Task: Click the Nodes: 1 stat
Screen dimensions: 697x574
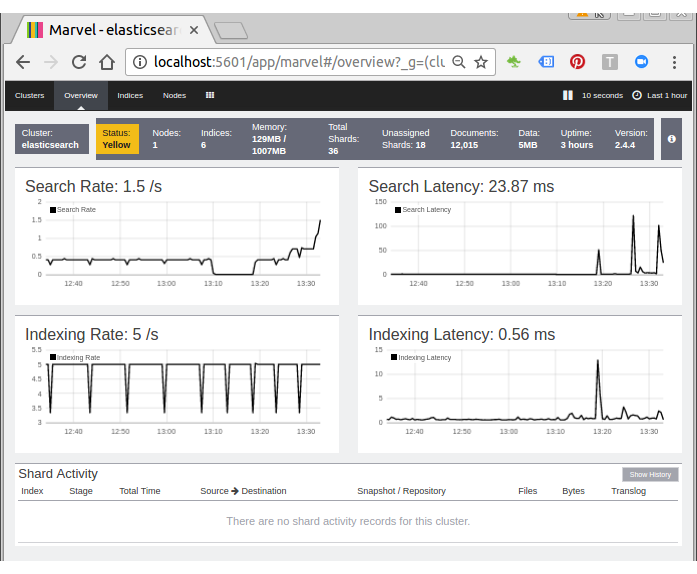Action: click(x=166, y=139)
